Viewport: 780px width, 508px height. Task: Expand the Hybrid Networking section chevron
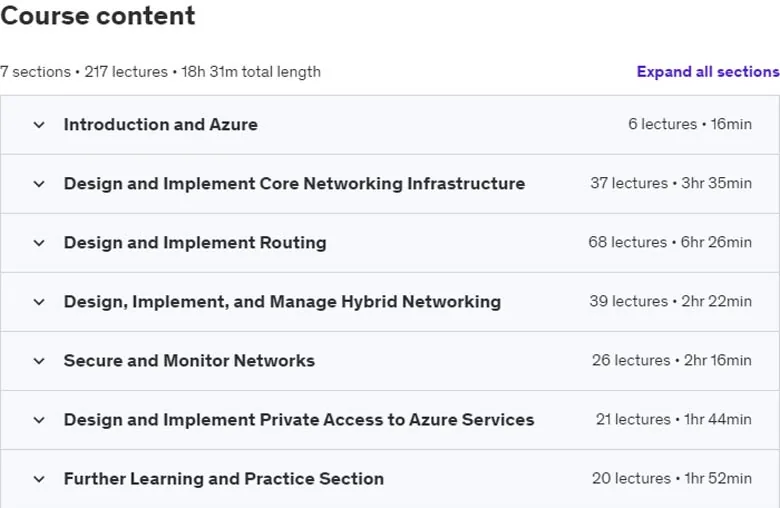(x=39, y=302)
